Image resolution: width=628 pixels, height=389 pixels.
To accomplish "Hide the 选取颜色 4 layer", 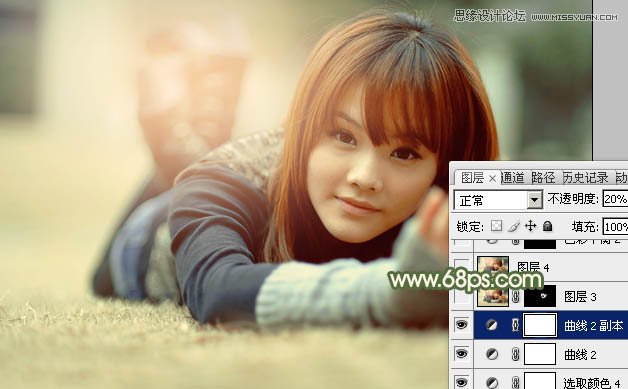I will (x=461, y=382).
